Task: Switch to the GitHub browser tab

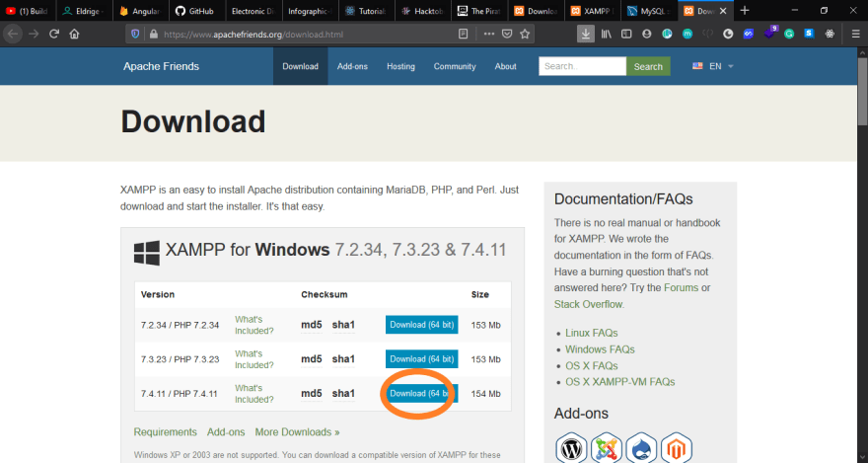Action: click(196, 11)
